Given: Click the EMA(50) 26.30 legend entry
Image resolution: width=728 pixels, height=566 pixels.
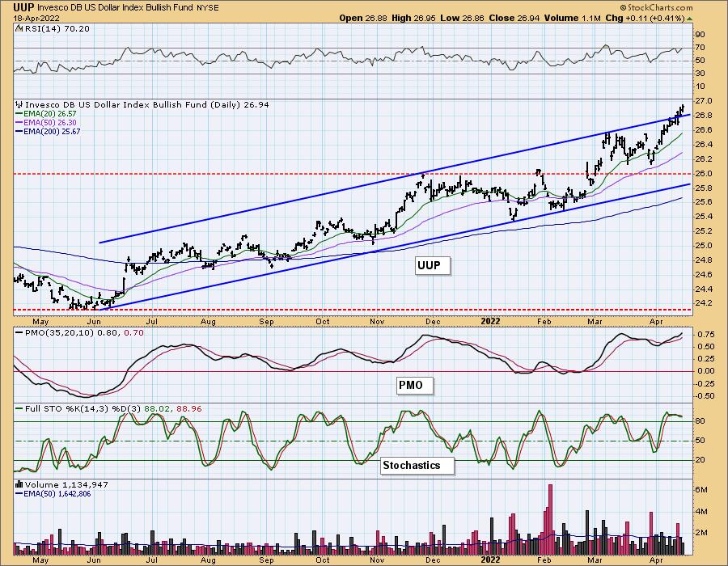Looking at the screenshot, I should click(x=45, y=122).
